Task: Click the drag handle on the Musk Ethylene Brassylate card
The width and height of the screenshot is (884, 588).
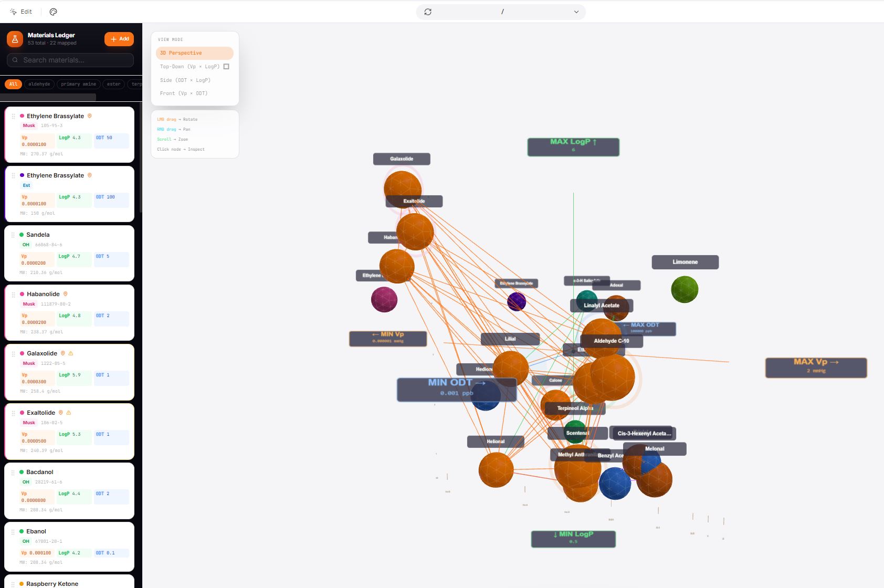Action: coord(13,117)
